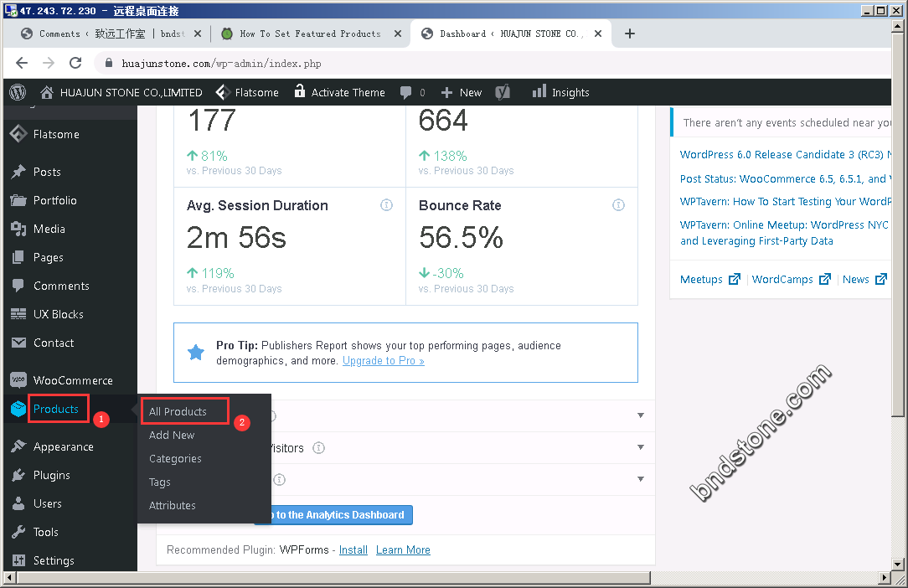Click the horizontal scrollbar right arrow
This screenshot has height=588, width=908.
coord(885,578)
